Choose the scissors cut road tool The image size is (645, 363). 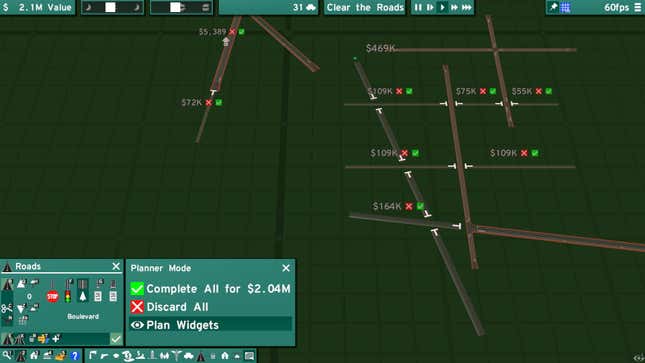click(7, 308)
